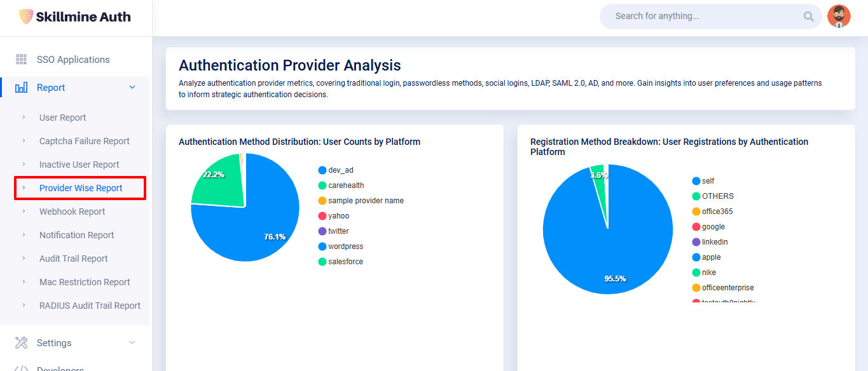Click the Developers code icon

[21, 368]
